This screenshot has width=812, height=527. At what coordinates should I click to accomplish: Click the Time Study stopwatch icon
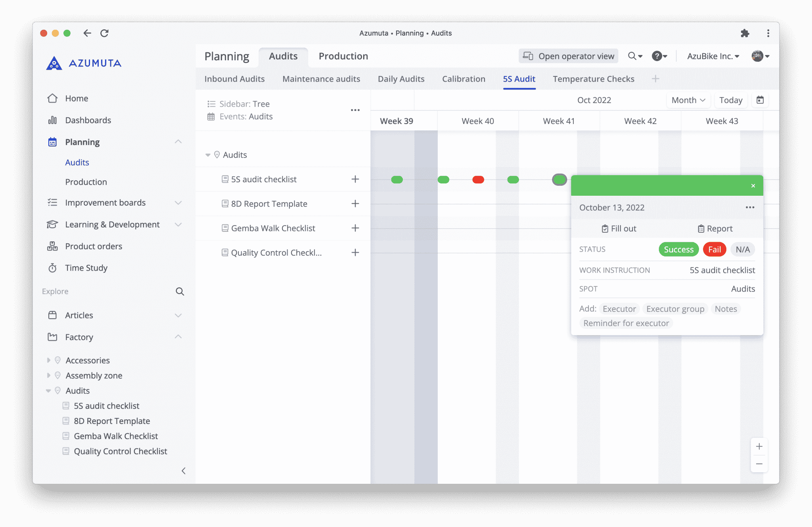click(52, 268)
